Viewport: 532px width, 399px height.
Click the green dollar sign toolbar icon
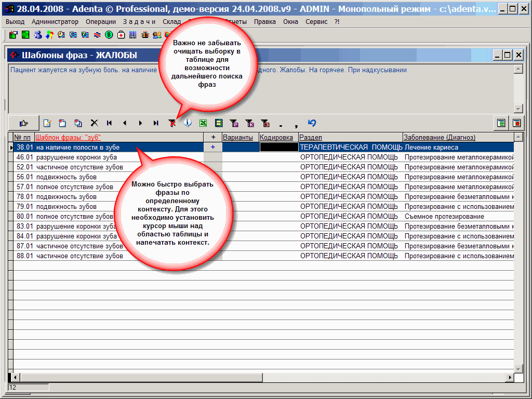click(x=109, y=35)
